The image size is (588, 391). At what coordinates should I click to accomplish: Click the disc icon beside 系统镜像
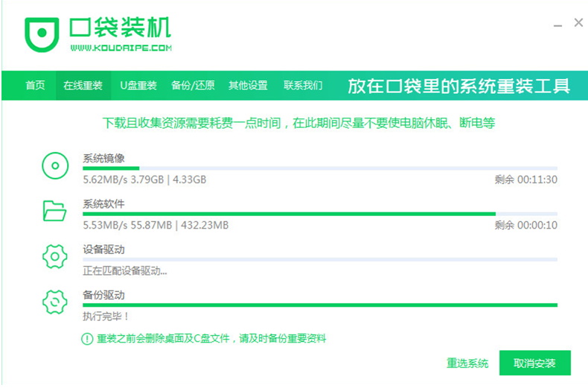point(55,166)
